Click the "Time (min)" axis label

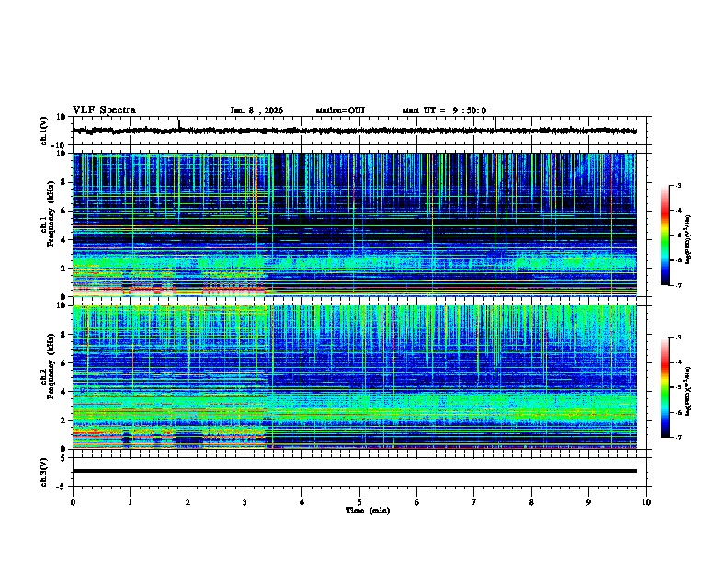pos(368,511)
